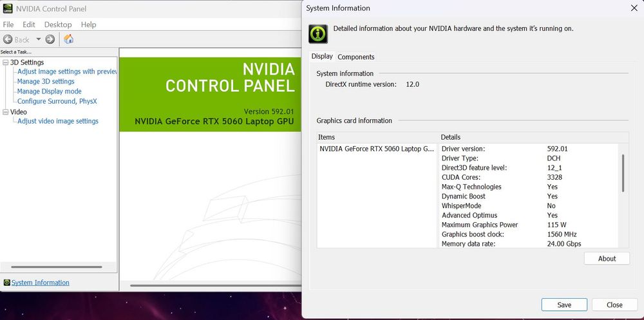Click the System Information dialog info icon
The image size is (644, 320).
318,33
